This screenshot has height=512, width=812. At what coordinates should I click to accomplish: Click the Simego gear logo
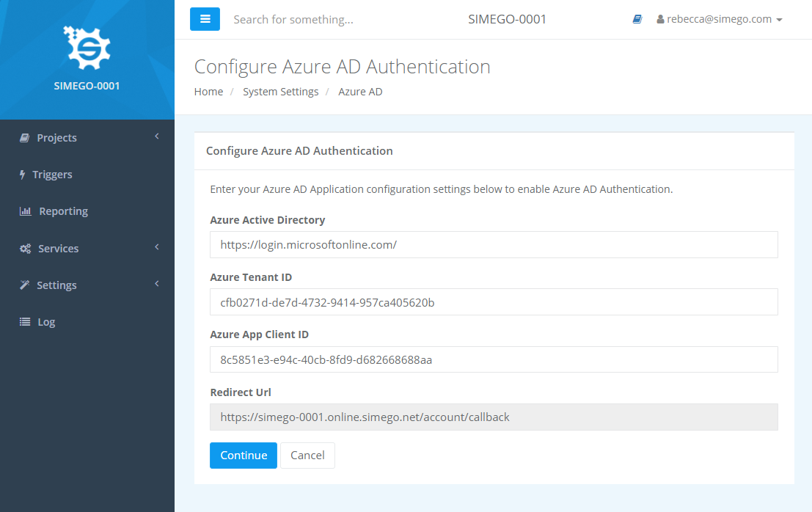coord(87,48)
